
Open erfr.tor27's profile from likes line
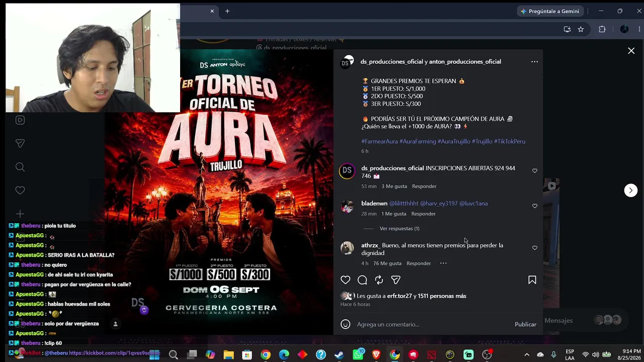(x=399, y=296)
